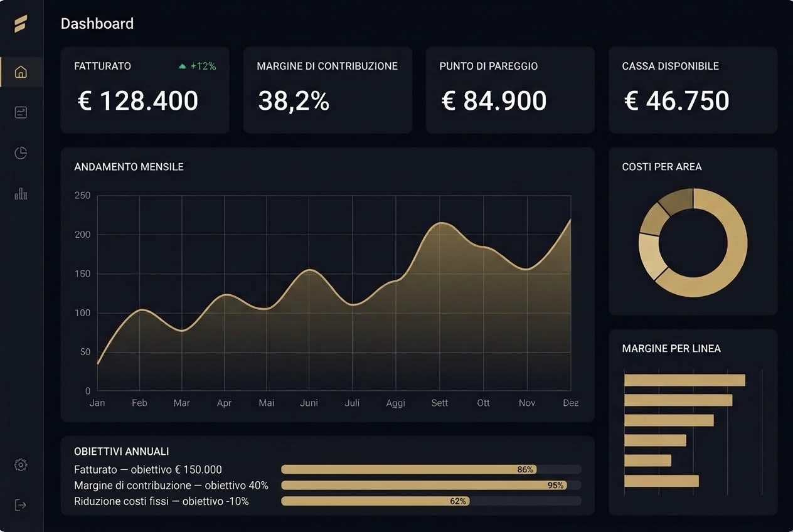Image resolution: width=793 pixels, height=532 pixels.
Task: Click the MARGINE PER LINEA title
Action: click(x=671, y=348)
